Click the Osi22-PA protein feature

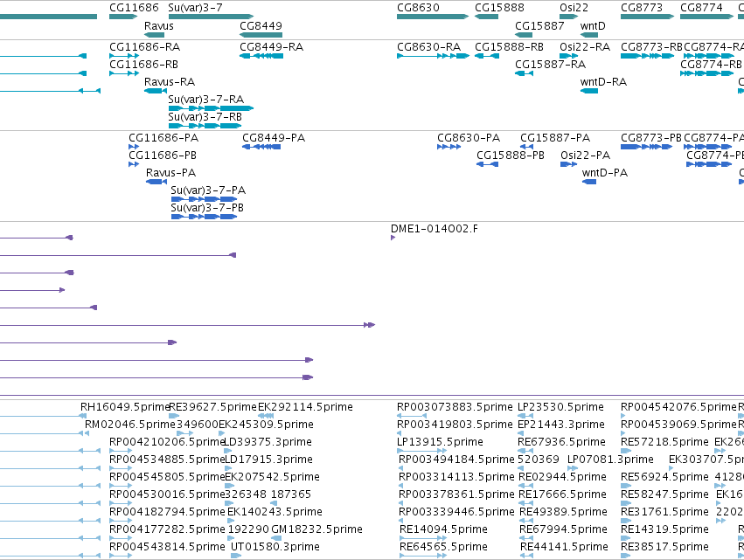coord(569,164)
